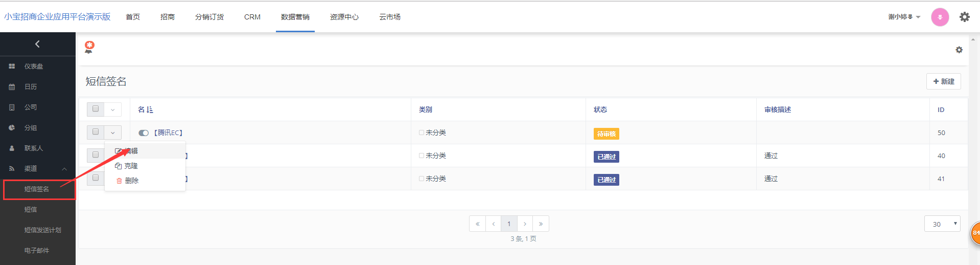980x265 pixels.
Task: Click the red badge icon above the title
Action: (89, 48)
